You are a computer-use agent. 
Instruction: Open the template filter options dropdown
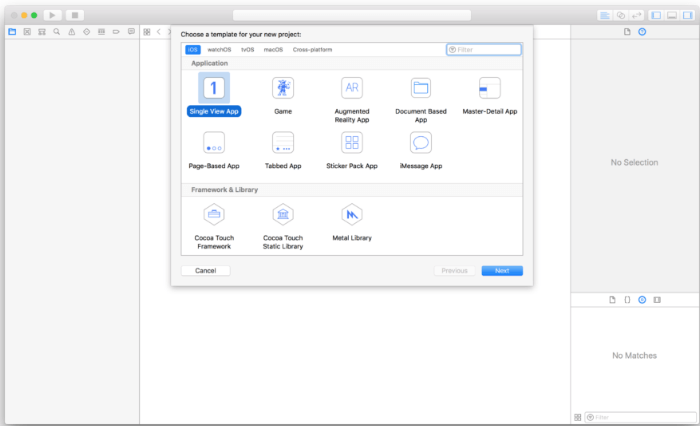(452, 49)
